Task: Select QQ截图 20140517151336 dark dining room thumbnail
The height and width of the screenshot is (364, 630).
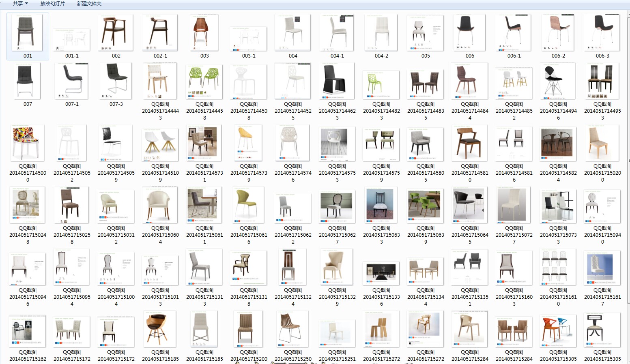Action: click(x=381, y=273)
